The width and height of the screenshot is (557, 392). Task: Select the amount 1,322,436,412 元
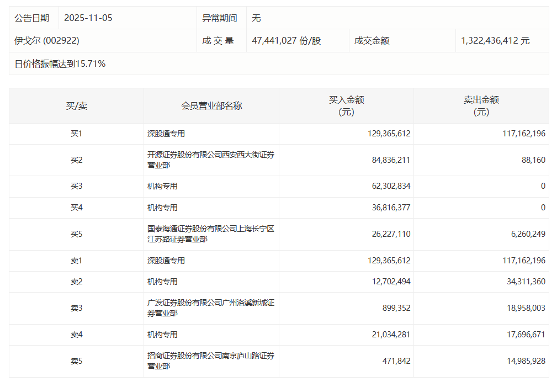[x=497, y=40]
